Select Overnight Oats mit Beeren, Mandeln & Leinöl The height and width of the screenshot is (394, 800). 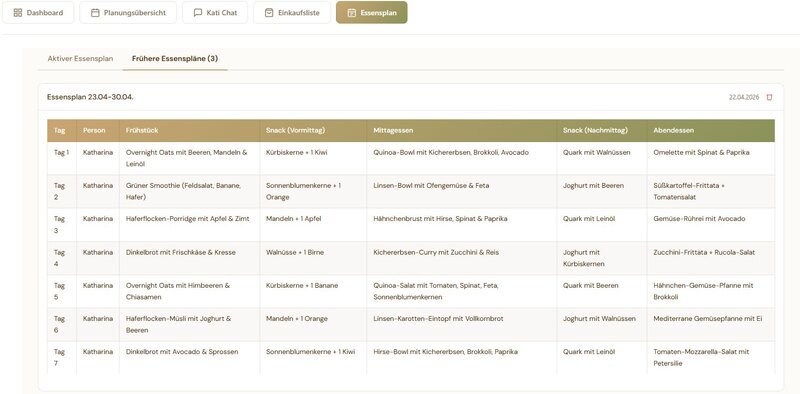pyautogui.click(x=189, y=158)
